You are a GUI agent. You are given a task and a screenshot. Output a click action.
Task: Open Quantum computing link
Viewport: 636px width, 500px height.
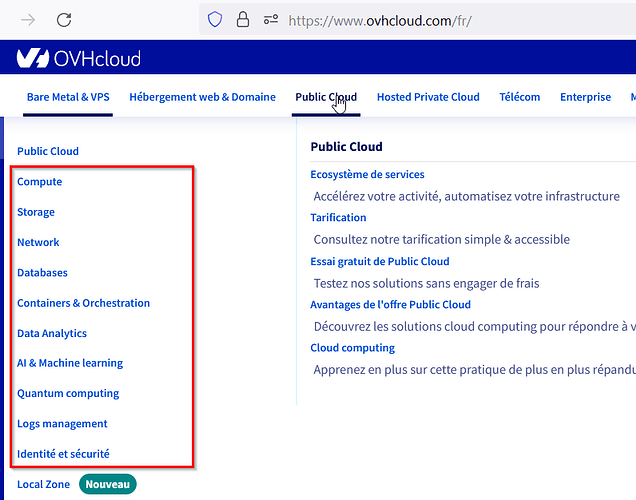coord(68,393)
